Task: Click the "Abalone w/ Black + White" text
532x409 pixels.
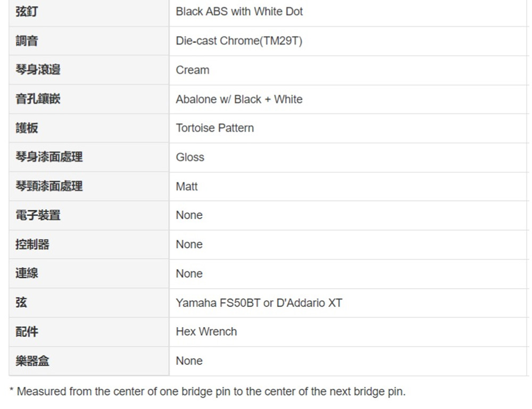Action: [x=239, y=99]
